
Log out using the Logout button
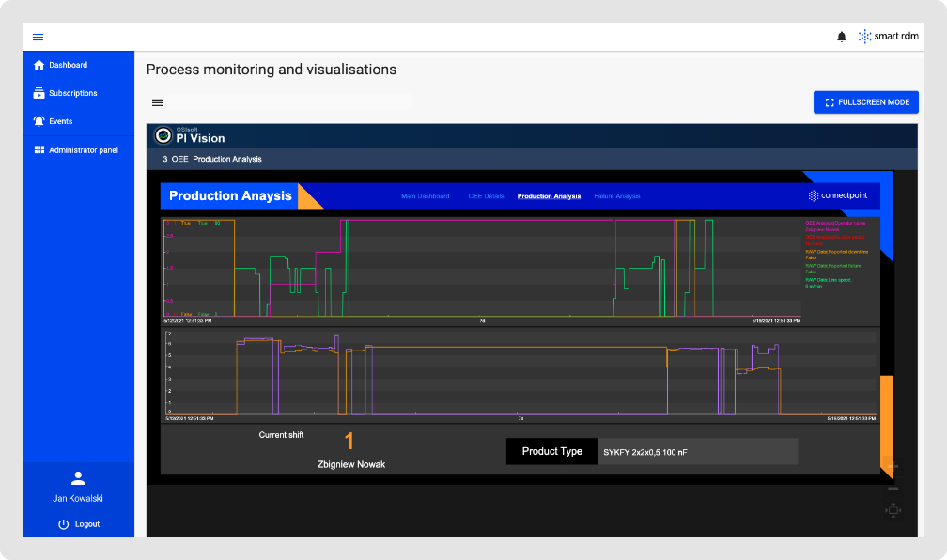(x=78, y=524)
